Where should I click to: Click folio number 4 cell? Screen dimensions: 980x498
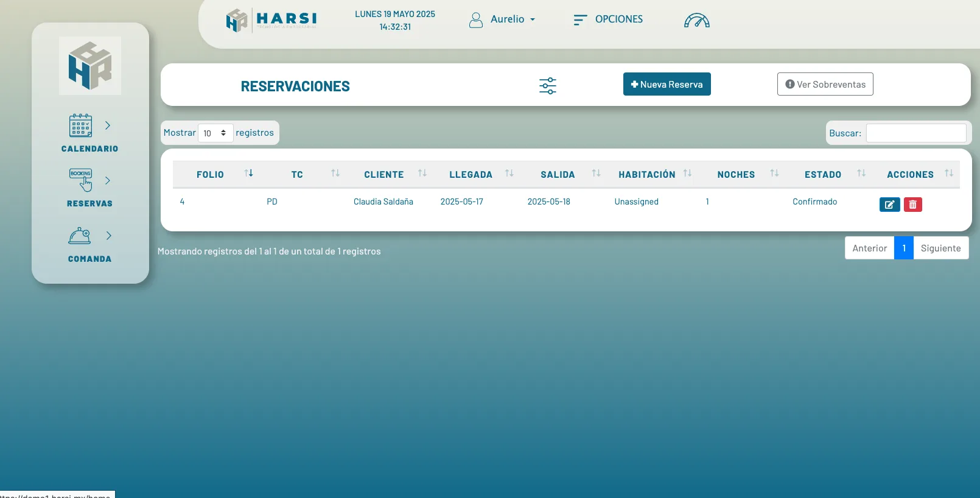pyautogui.click(x=182, y=202)
